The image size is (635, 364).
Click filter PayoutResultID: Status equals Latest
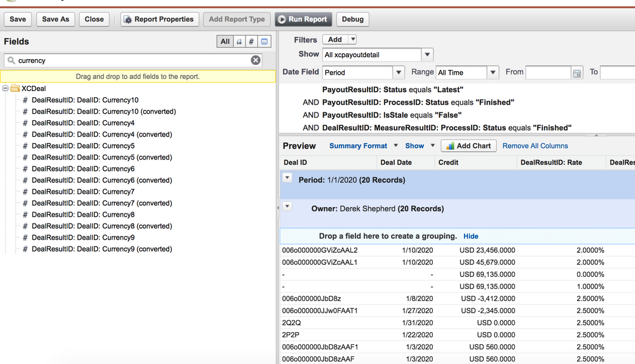coord(392,90)
